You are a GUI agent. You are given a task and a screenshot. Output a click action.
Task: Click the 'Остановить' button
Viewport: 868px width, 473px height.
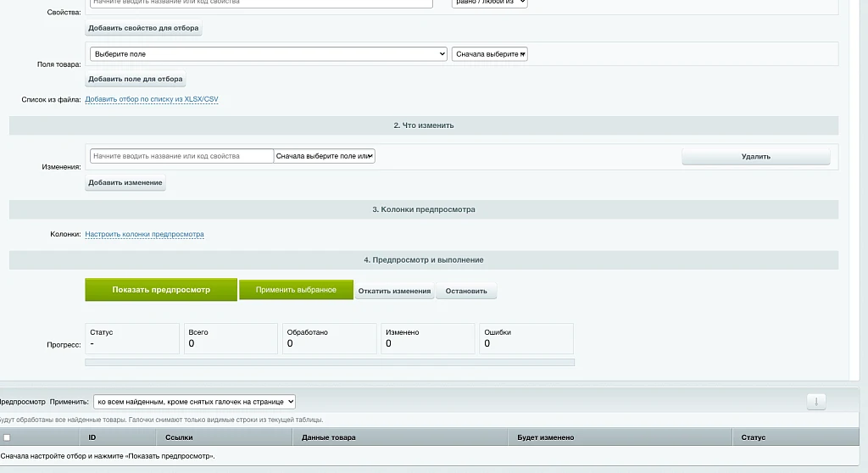click(x=466, y=291)
